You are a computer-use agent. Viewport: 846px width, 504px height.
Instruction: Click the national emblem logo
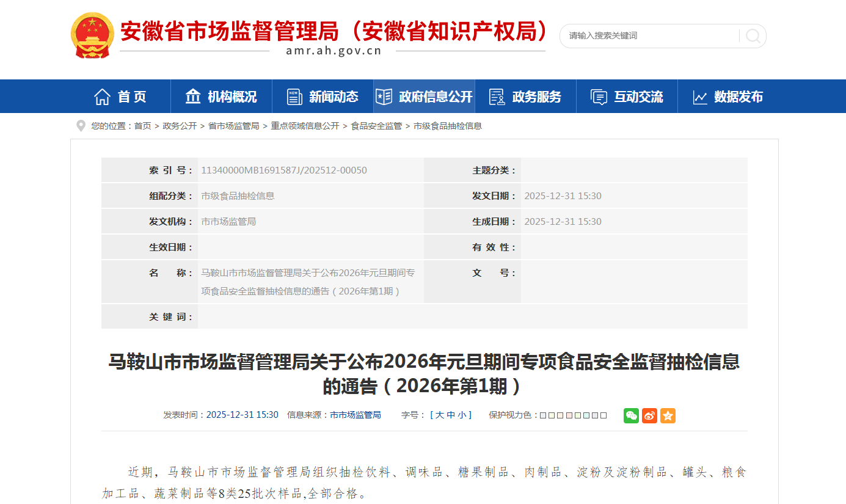coord(92,35)
